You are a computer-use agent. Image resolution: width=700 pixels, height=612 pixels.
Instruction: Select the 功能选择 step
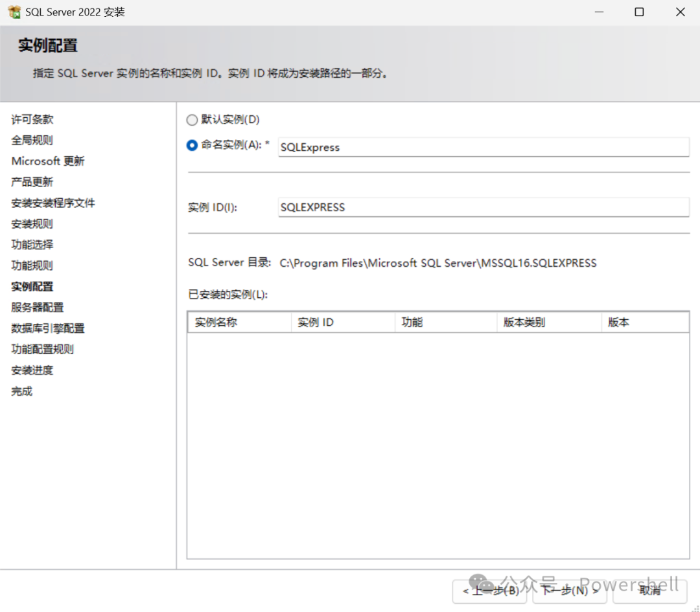(32, 244)
